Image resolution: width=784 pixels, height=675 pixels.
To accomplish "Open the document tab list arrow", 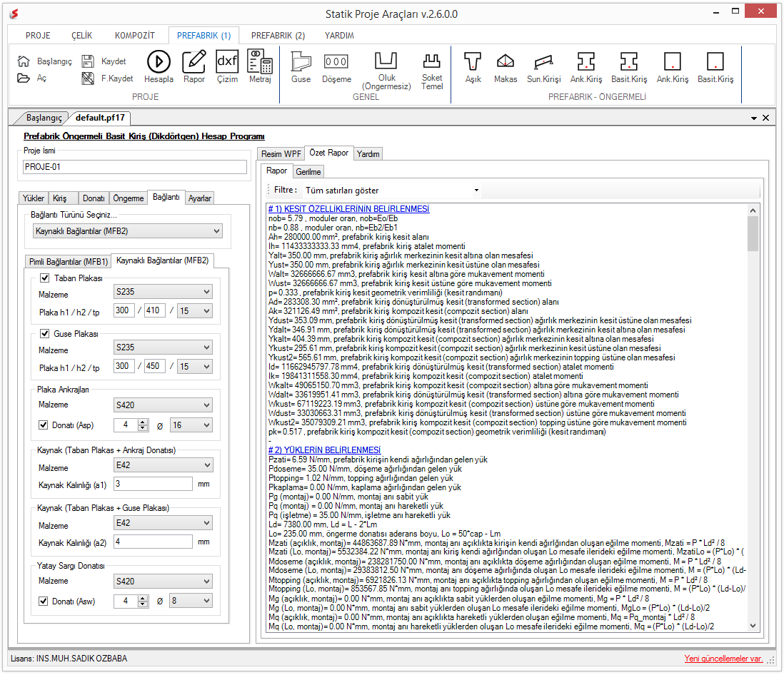I will click(753, 118).
